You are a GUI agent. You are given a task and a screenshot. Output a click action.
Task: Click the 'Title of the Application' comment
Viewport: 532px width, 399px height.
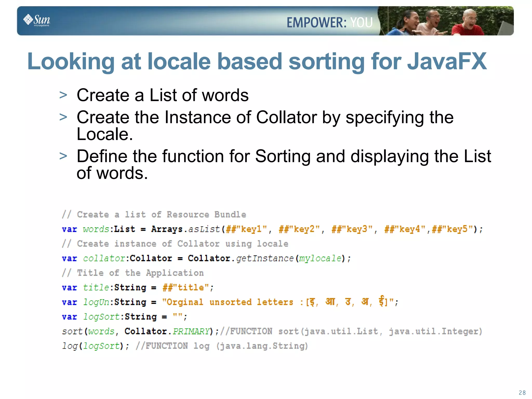133,273
